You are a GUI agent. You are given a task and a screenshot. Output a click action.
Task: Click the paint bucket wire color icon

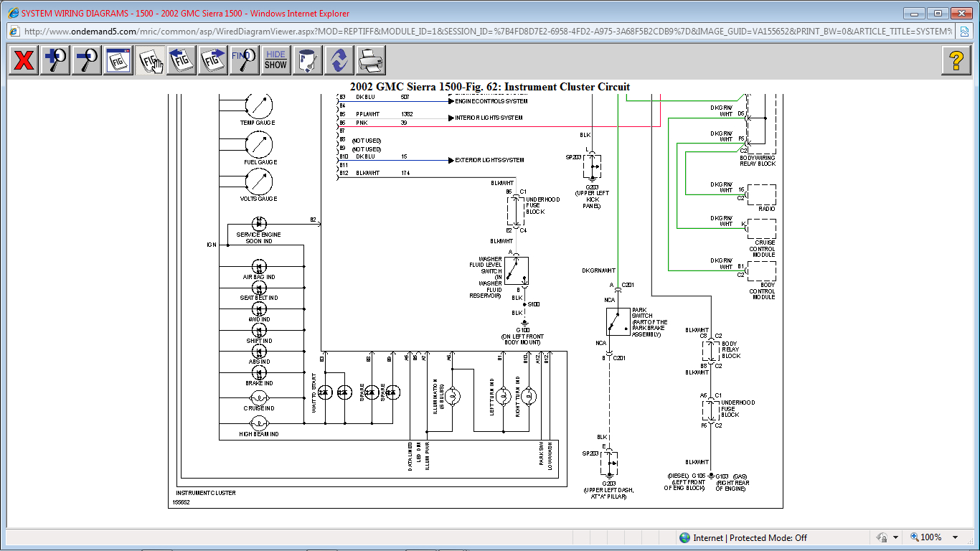coord(307,60)
